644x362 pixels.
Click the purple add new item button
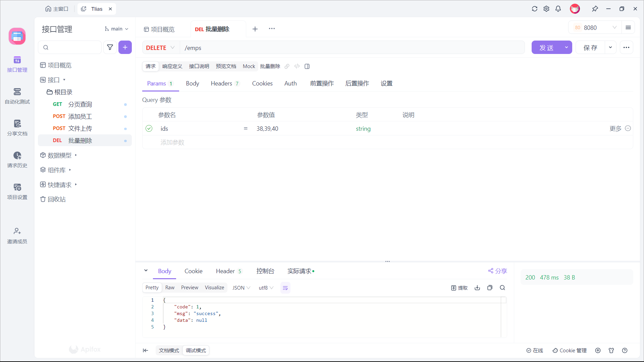[x=125, y=47]
